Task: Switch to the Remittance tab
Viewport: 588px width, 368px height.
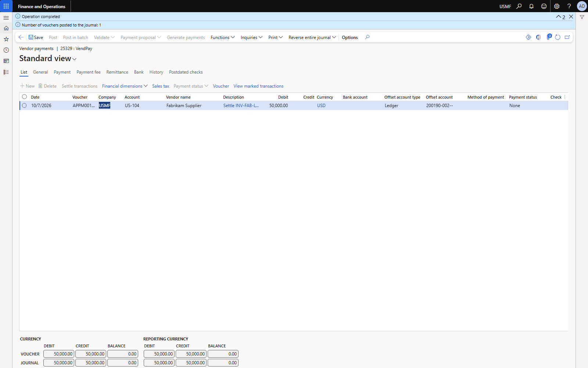Action: pos(117,72)
